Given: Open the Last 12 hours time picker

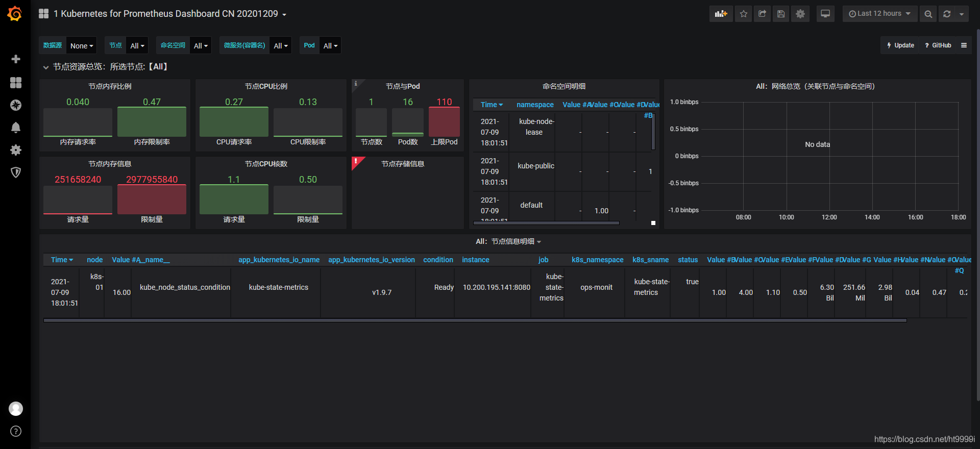Looking at the screenshot, I should pos(879,14).
